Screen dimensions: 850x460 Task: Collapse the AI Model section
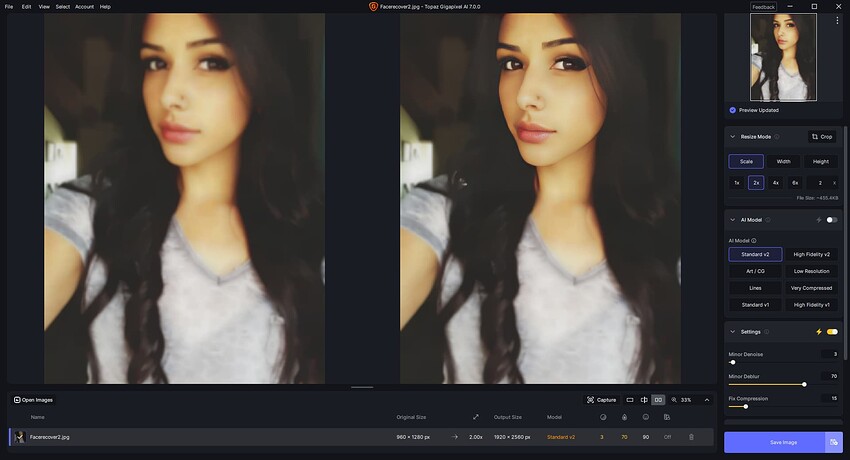pyautogui.click(x=732, y=220)
